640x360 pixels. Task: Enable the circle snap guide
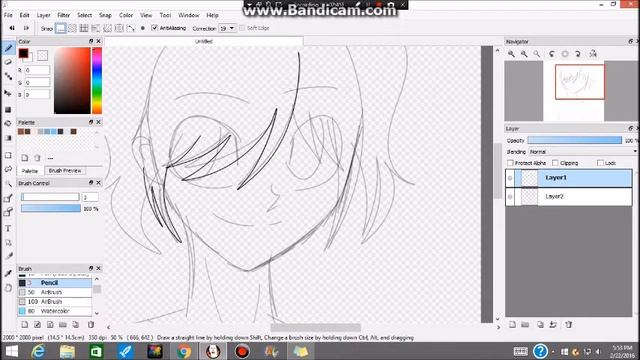[x=119, y=28]
